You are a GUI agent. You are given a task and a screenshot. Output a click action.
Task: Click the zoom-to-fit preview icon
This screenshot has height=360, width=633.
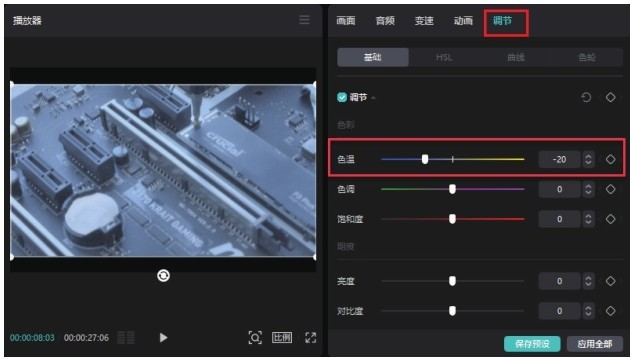click(255, 337)
